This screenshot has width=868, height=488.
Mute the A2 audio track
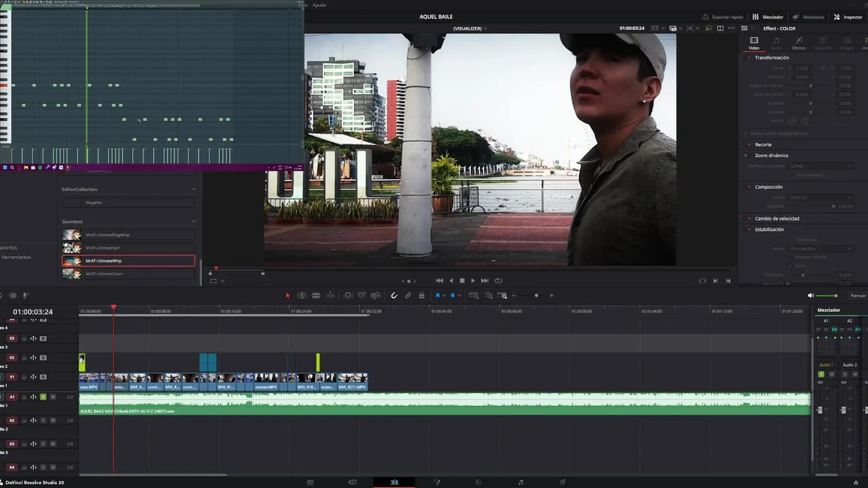pyautogui.click(x=53, y=420)
